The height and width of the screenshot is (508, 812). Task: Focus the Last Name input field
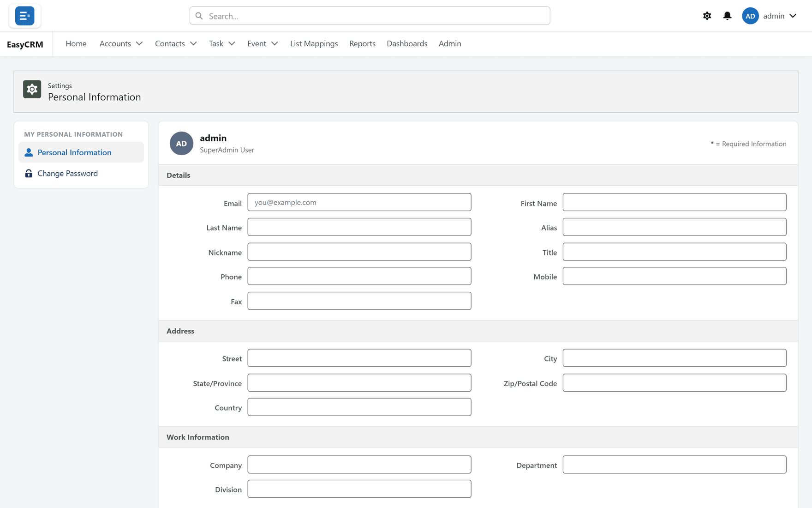[x=359, y=227]
